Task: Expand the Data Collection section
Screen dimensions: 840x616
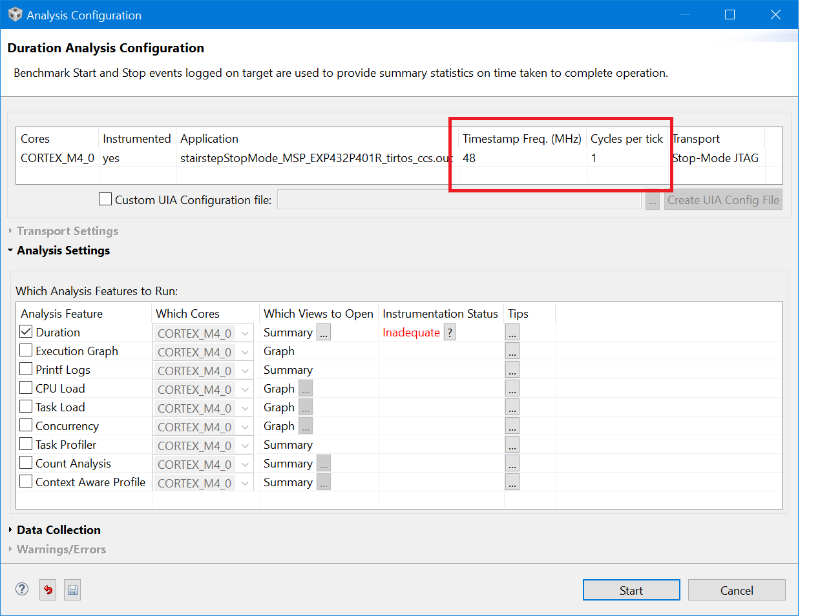Action: tap(59, 530)
